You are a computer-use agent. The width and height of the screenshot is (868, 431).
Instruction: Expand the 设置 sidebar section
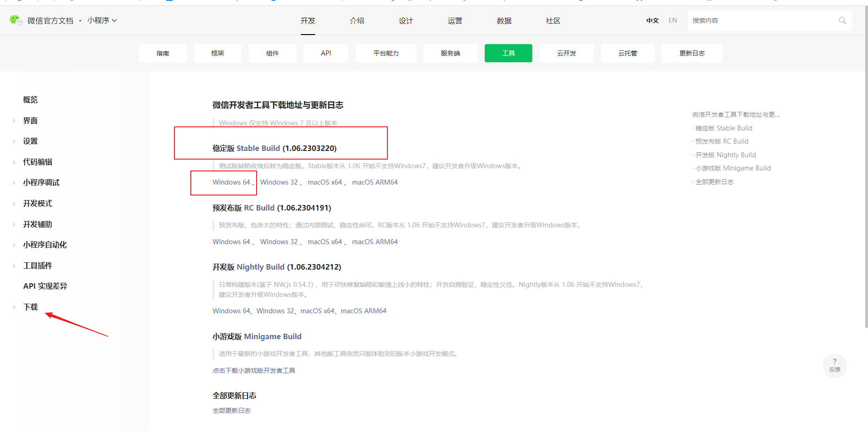(x=14, y=141)
